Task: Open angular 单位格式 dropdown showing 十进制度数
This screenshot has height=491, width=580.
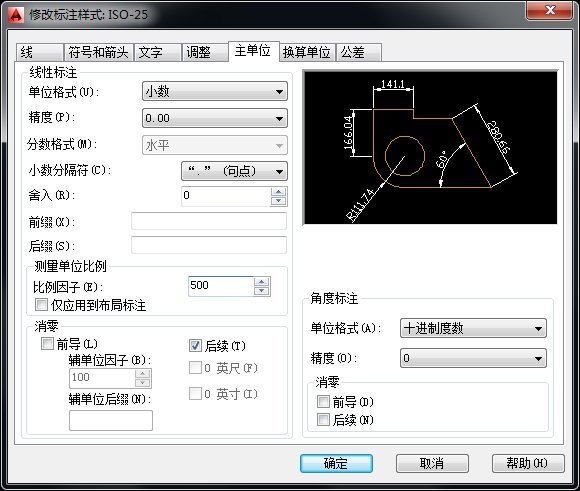Action: (473, 328)
